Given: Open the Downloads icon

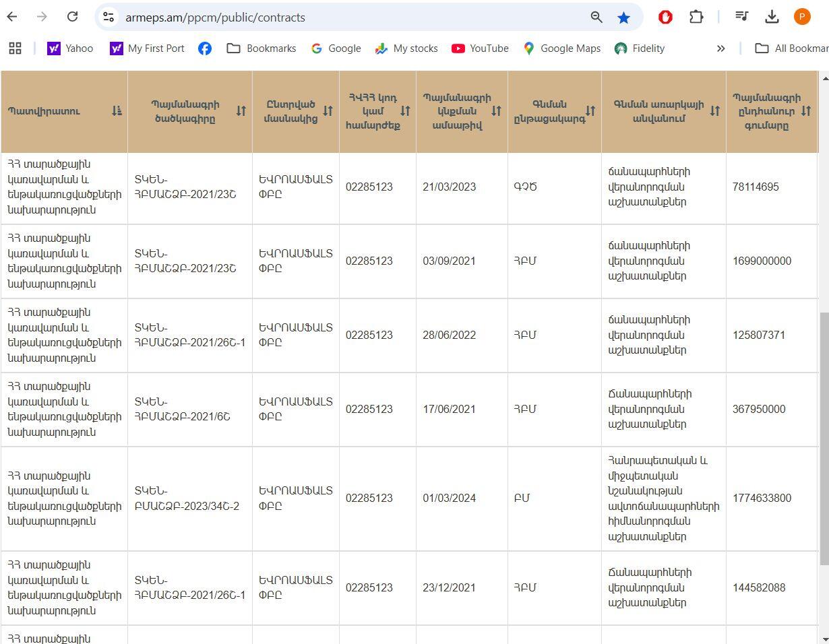Looking at the screenshot, I should pyautogui.click(x=772, y=17).
